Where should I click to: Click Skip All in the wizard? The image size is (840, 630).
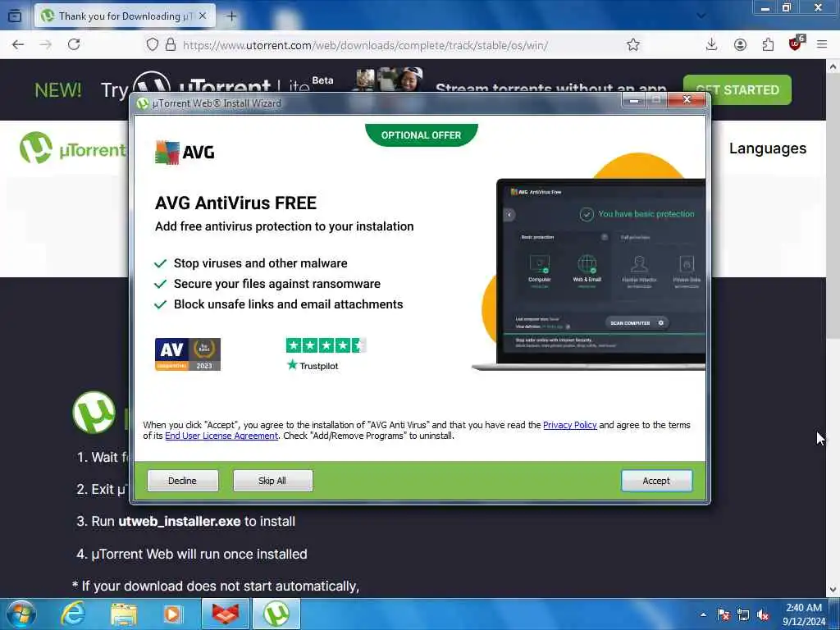click(x=272, y=481)
